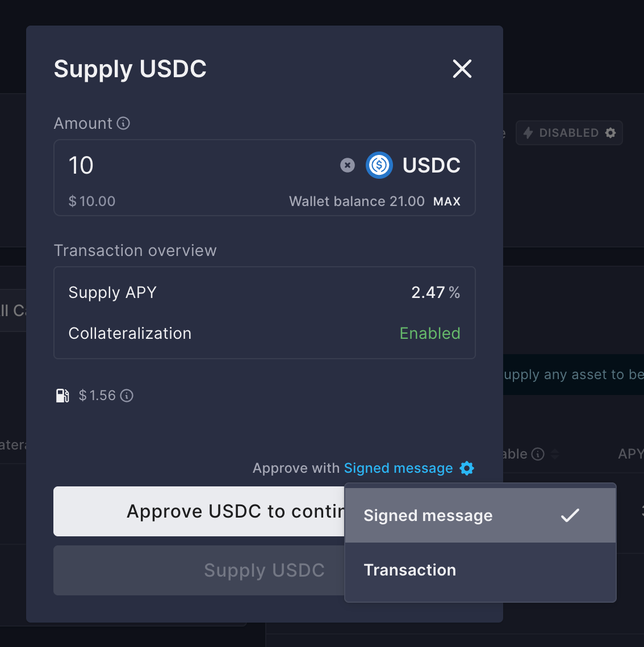Open the gas estimate info icon beside $1.56
644x647 pixels.
pyautogui.click(x=127, y=396)
